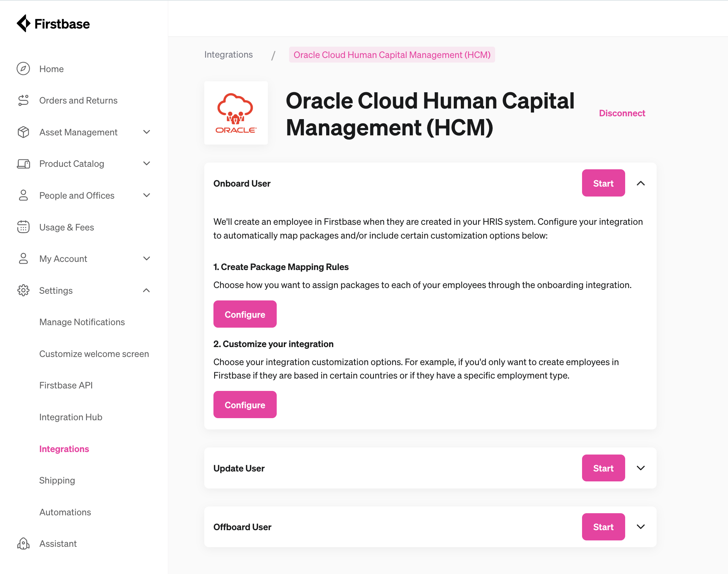728x574 pixels.
Task: Click the People and Offices label
Action: 77,195
